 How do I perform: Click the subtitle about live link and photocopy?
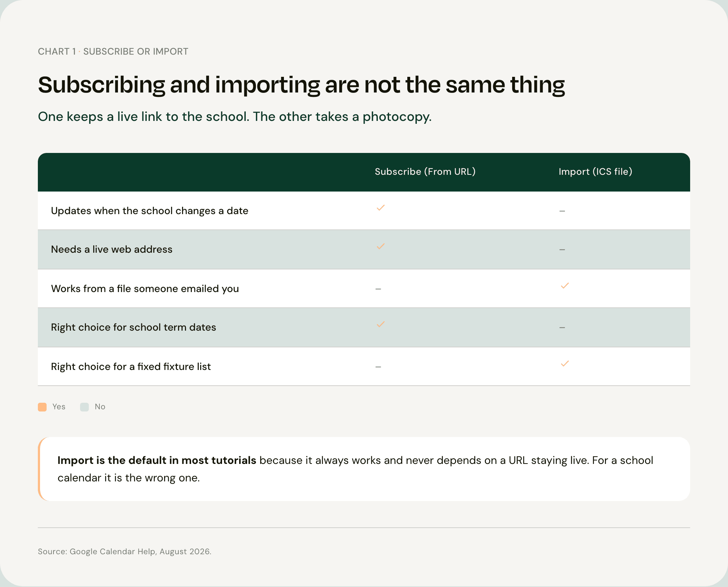235,117
